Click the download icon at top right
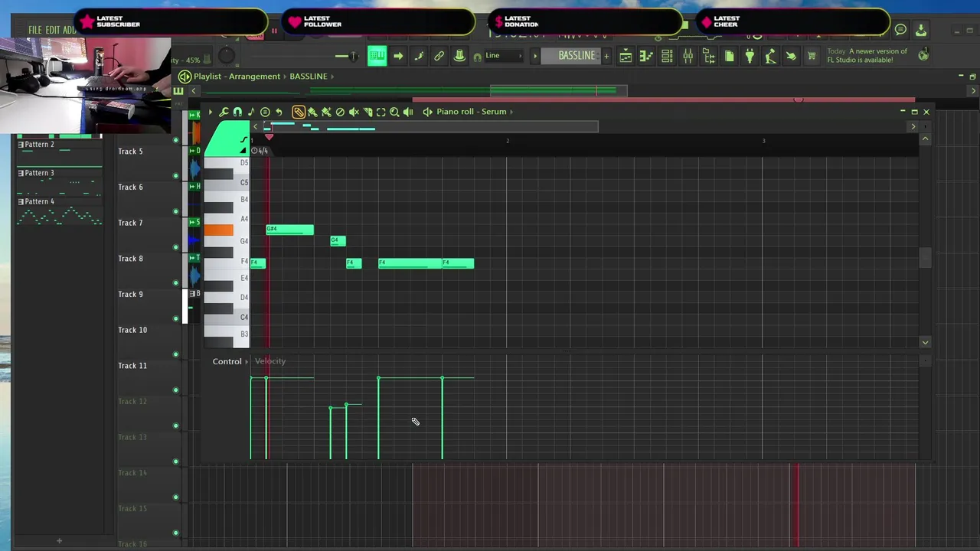 tap(921, 30)
